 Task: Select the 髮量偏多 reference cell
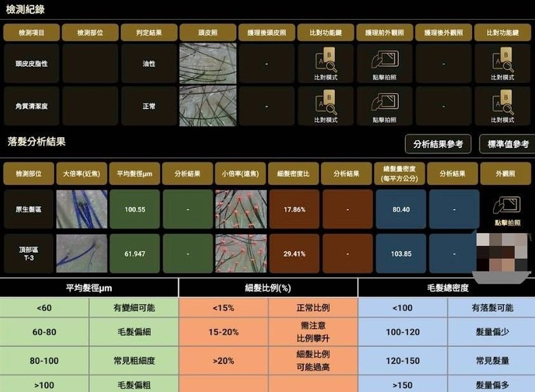492,385
